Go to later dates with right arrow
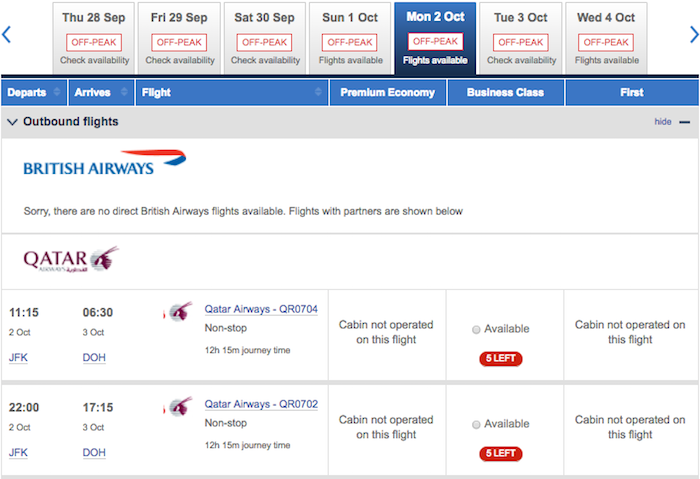Viewport: 700px width, 479px height. (694, 35)
